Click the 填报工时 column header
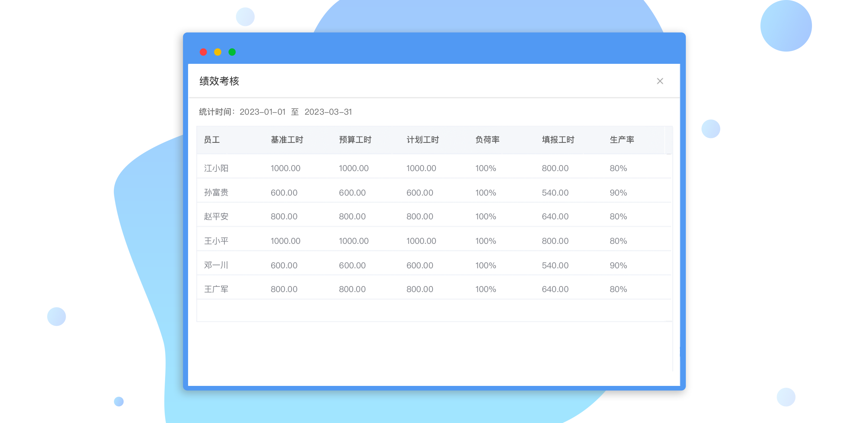Image resolution: width=868 pixels, height=423 pixels. [558, 140]
